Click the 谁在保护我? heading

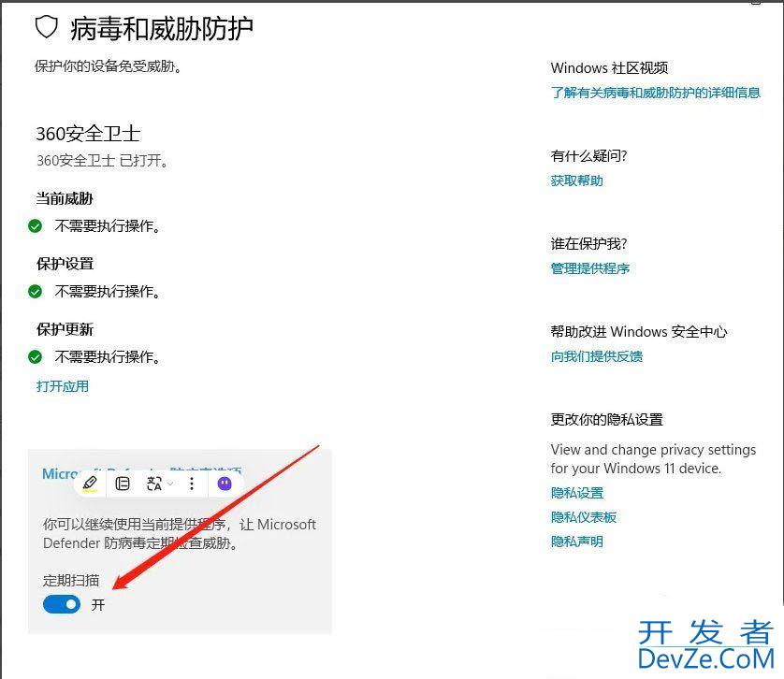(589, 244)
